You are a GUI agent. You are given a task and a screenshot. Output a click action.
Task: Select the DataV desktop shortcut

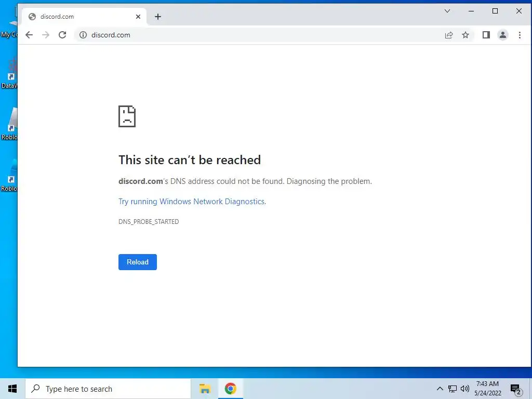[9, 74]
